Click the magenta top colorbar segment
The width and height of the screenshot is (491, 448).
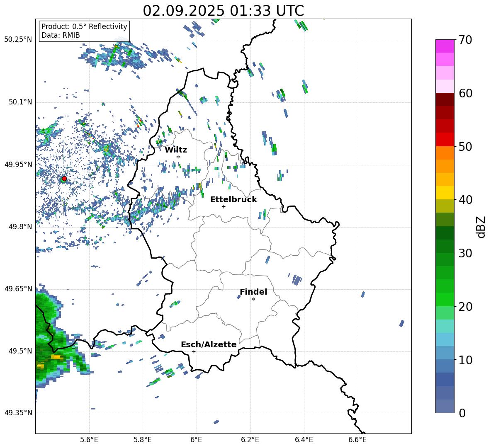(x=445, y=46)
